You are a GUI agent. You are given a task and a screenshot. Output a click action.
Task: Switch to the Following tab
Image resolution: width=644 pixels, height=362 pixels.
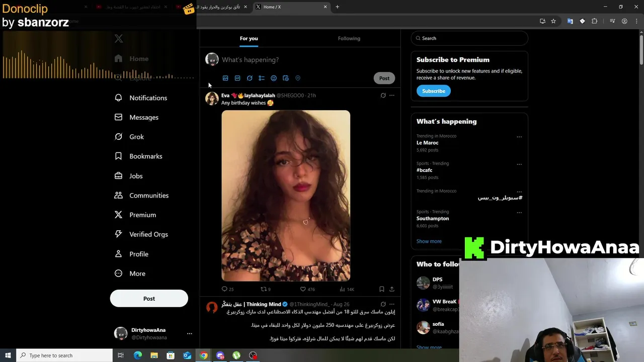tap(349, 38)
